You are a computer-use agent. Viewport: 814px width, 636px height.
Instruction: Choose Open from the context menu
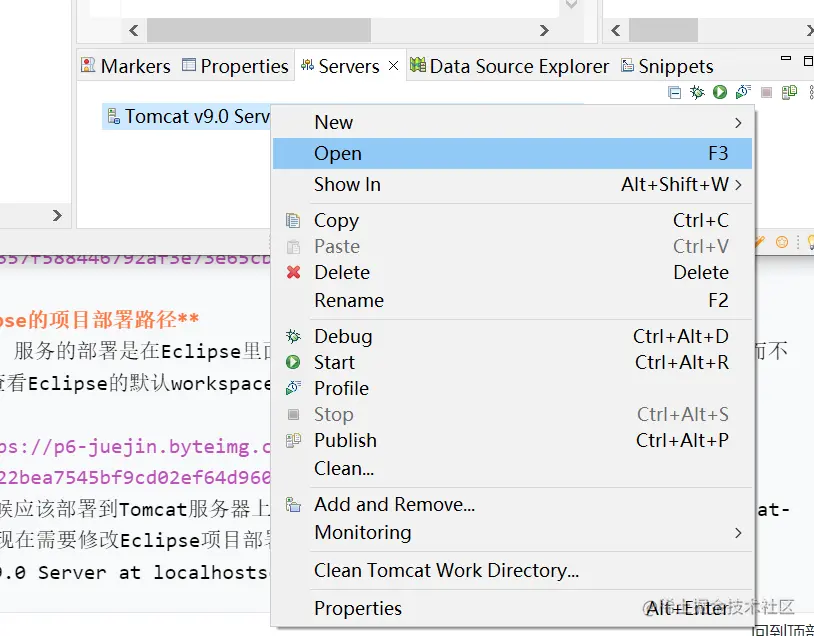point(338,154)
